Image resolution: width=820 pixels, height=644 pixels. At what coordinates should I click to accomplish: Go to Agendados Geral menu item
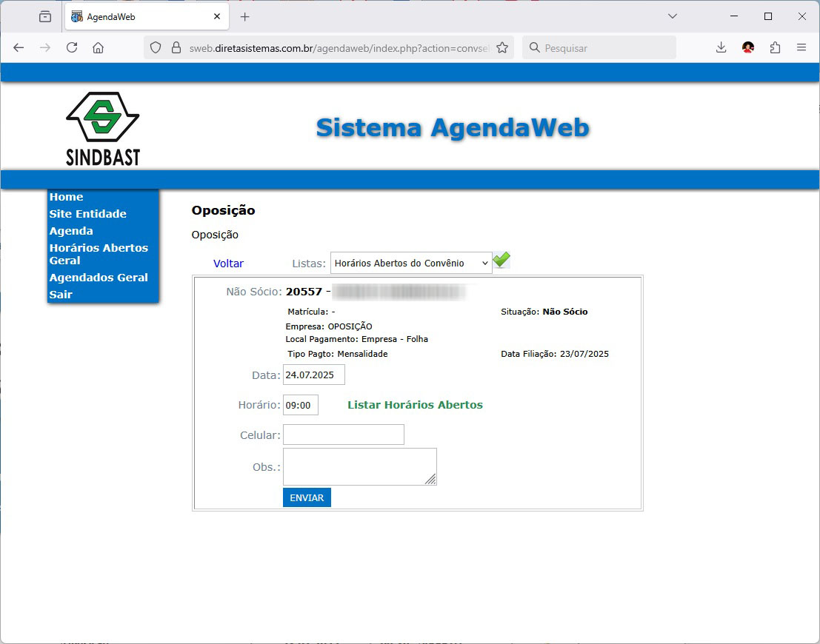point(99,278)
